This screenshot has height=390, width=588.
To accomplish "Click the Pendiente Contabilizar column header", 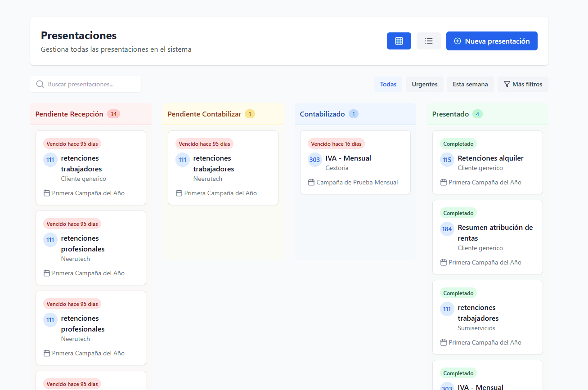I will (204, 114).
